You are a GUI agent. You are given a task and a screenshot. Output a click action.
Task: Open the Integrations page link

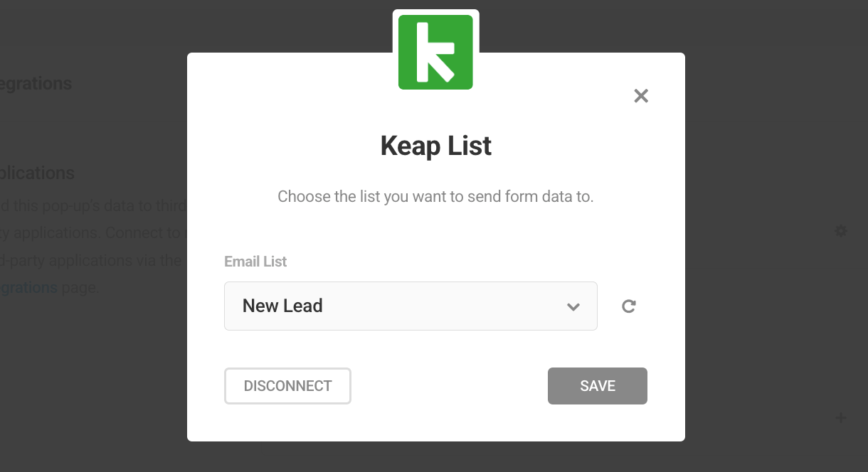tap(28, 287)
